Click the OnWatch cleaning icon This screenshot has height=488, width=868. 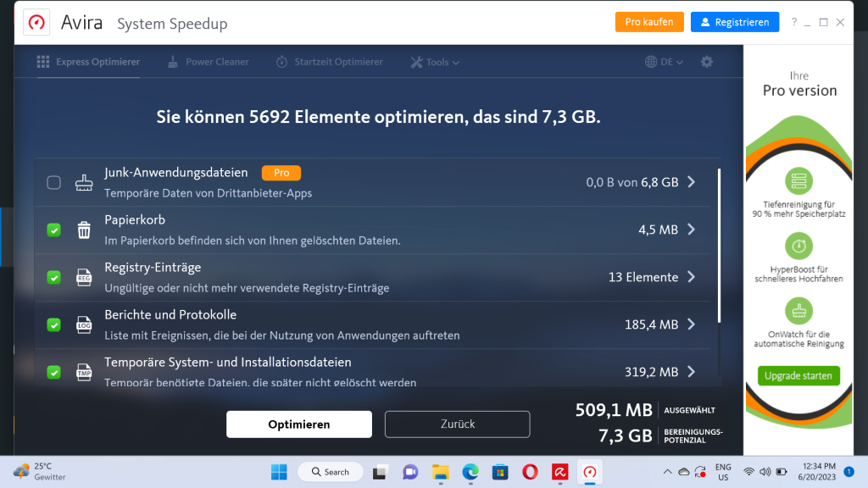pos(798,311)
